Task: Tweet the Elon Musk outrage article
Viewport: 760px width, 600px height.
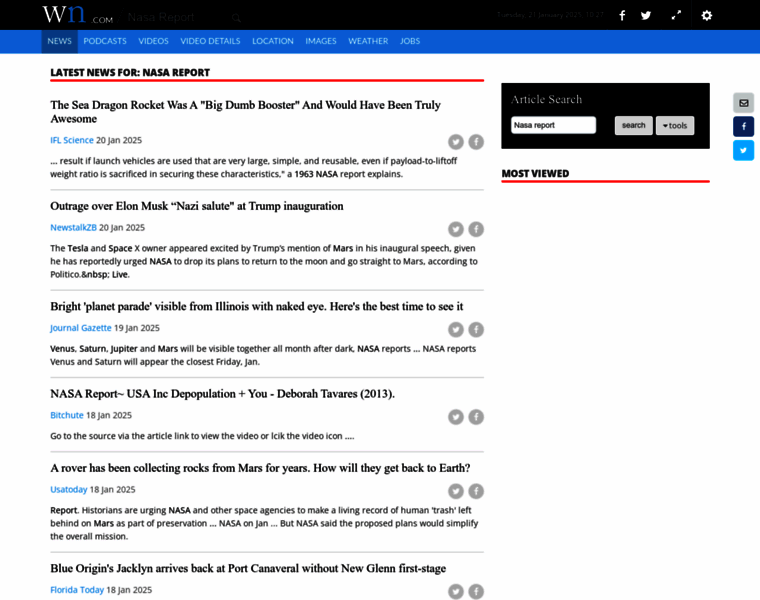Action: click(456, 229)
